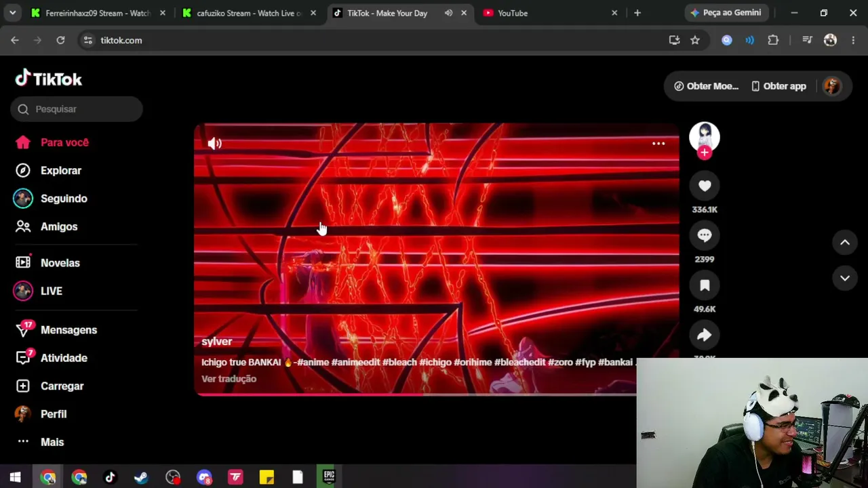Open the creator's avatar profile
Image resolution: width=868 pixels, height=488 pixels.
[x=705, y=136]
